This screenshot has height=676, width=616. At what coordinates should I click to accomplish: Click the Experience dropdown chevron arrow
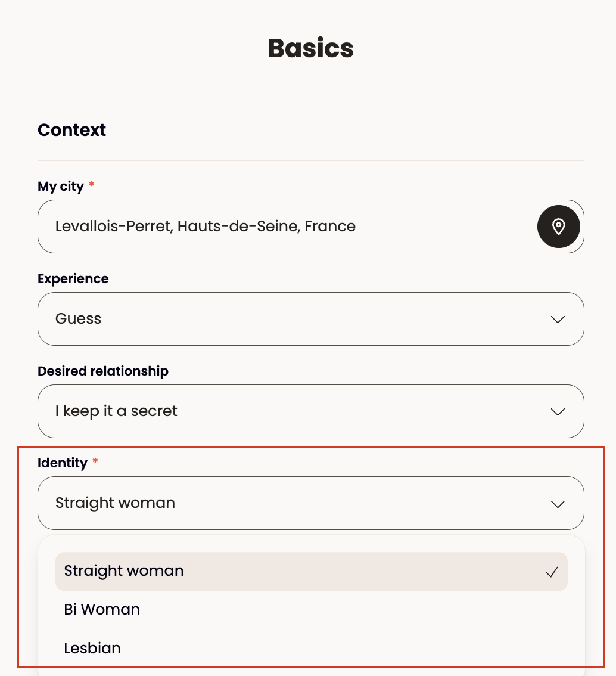click(558, 320)
